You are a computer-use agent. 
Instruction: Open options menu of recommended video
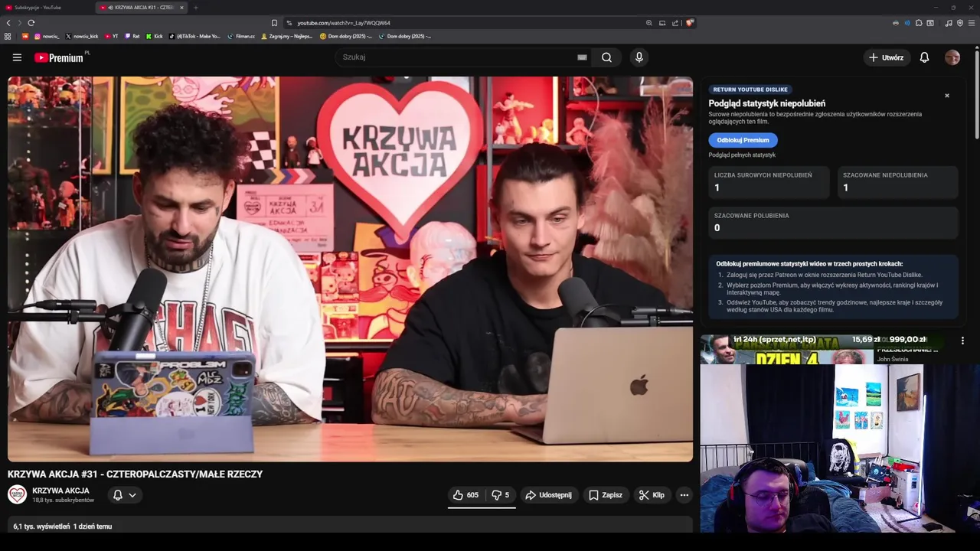(962, 341)
